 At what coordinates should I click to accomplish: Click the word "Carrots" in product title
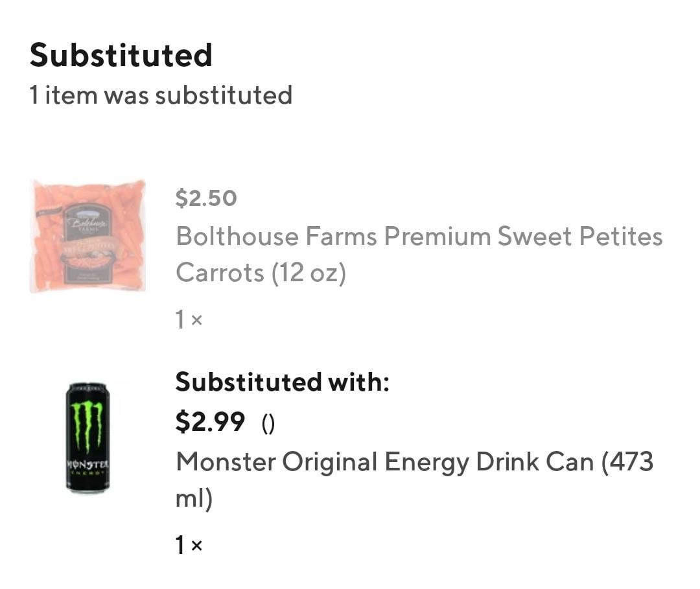[220, 273]
